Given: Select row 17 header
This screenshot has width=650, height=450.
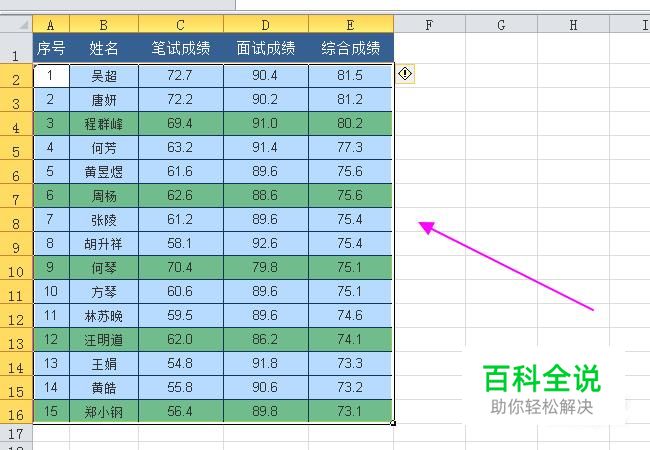Looking at the screenshot, I should [16, 434].
